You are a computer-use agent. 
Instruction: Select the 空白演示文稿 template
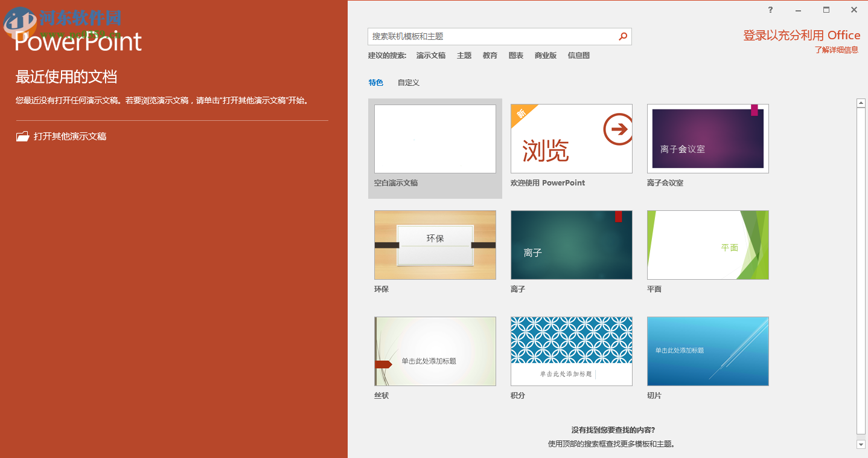point(435,138)
